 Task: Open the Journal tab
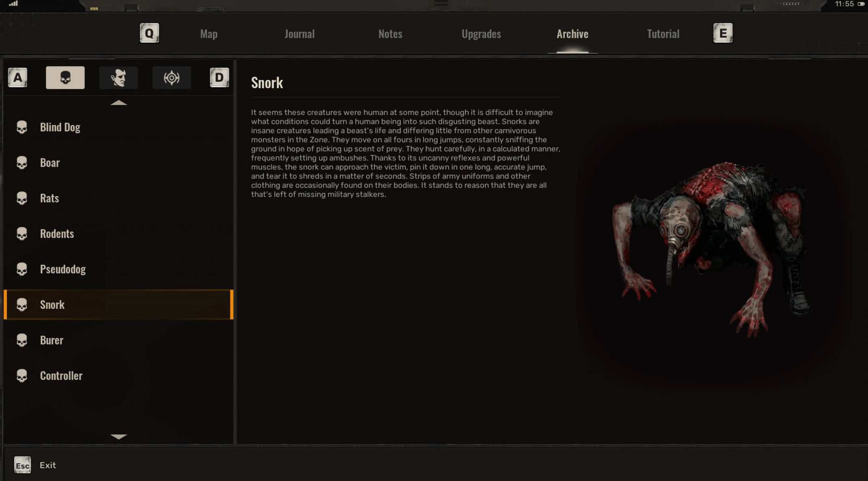point(299,34)
